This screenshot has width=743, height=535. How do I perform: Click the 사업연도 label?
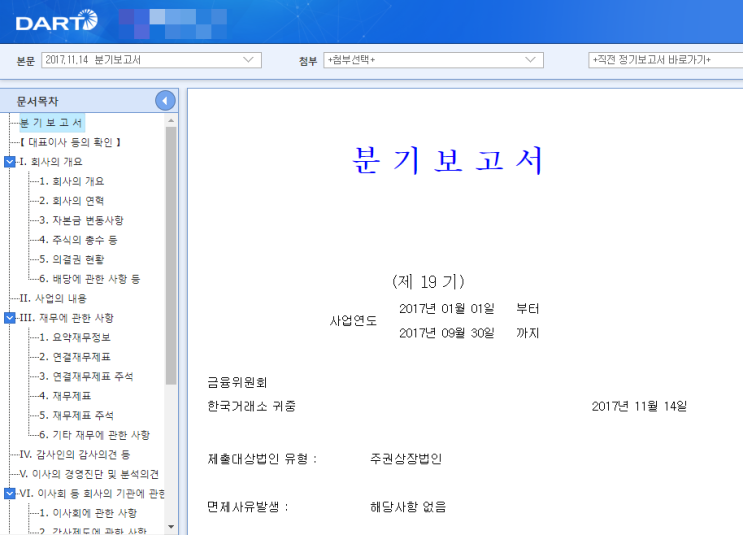click(x=353, y=321)
